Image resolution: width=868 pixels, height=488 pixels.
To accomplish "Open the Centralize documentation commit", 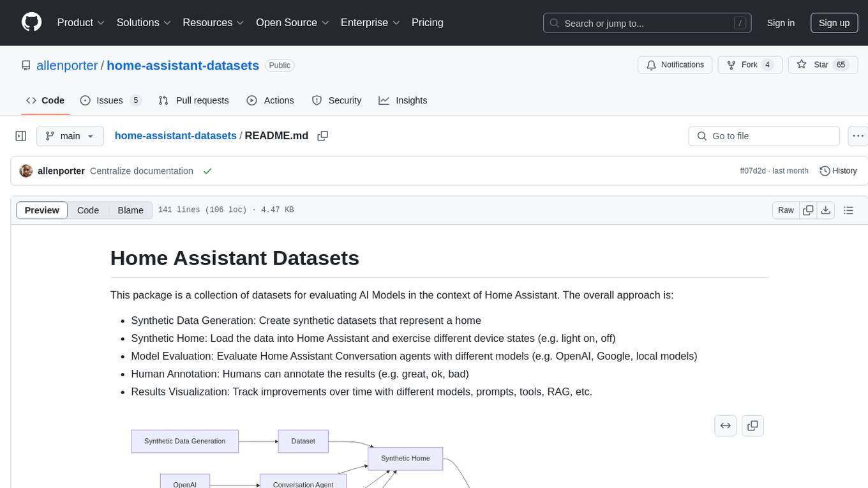I will 142,171.
